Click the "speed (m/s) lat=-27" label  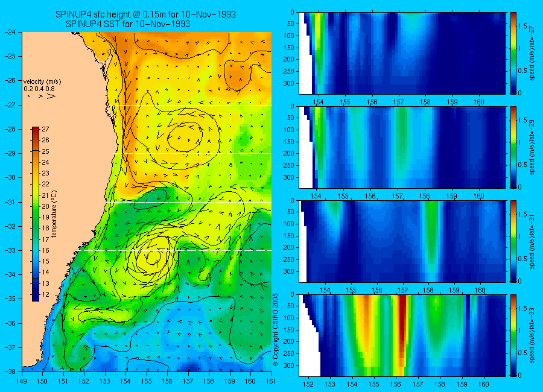coord(532,53)
